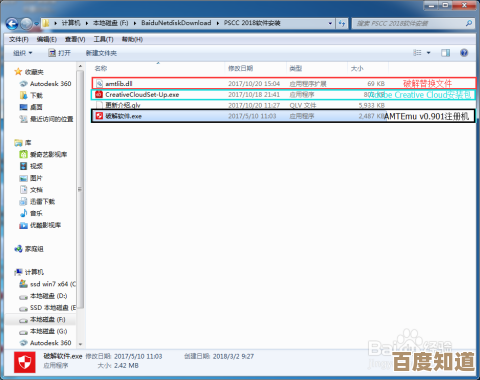Open 桌面 in favorites
The width and height of the screenshot is (480, 380).
pos(36,107)
